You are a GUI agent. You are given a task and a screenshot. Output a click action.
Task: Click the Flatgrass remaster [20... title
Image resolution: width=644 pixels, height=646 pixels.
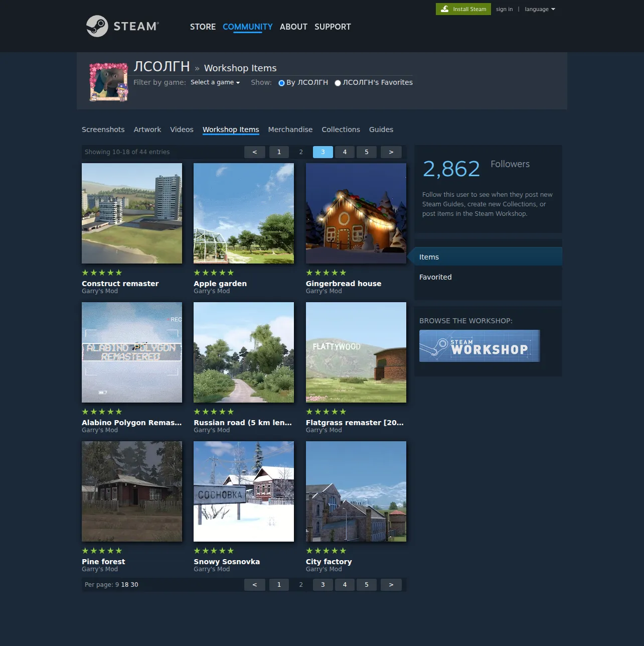coord(355,423)
